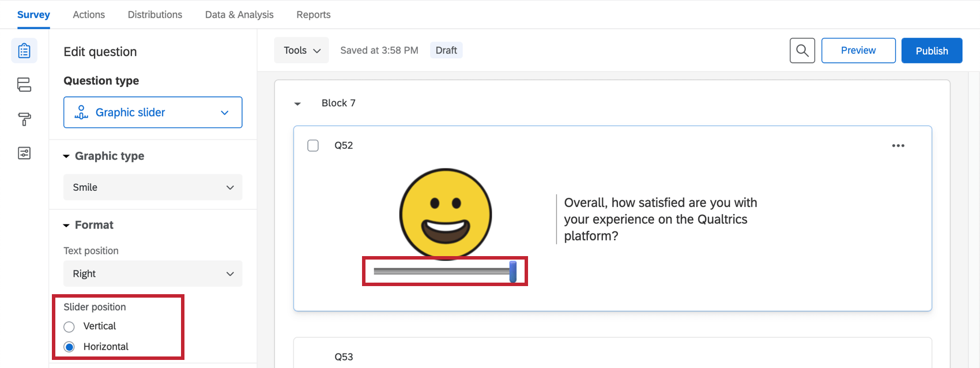Image resolution: width=980 pixels, height=368 pixels.
Task: Open the Look and feel paint roller icon
Action: pos(24,119)
